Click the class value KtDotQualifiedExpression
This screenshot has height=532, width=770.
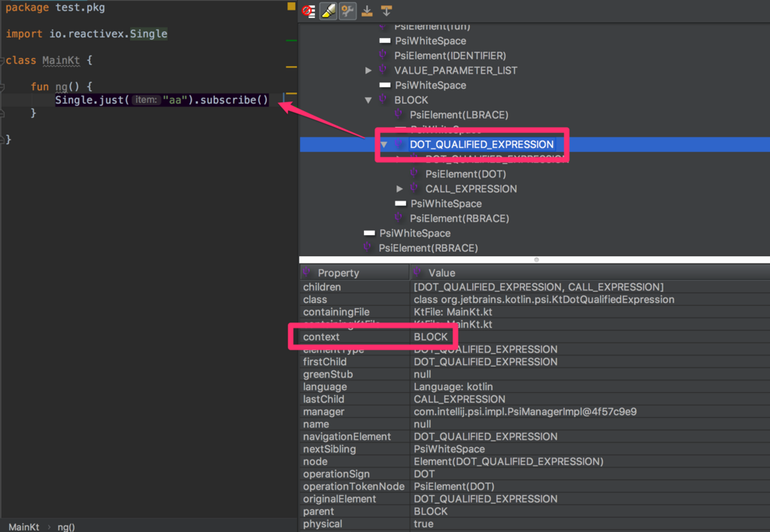click(x=544, y=299)
